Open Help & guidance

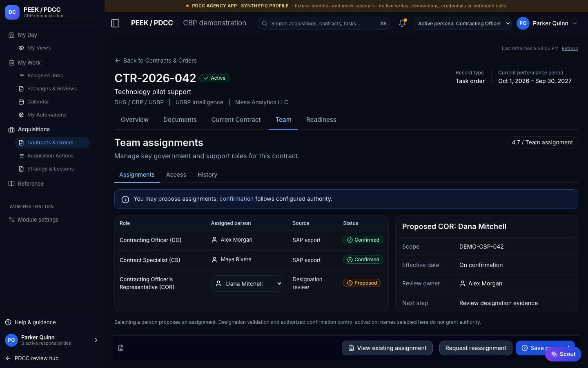pos(31,322)
